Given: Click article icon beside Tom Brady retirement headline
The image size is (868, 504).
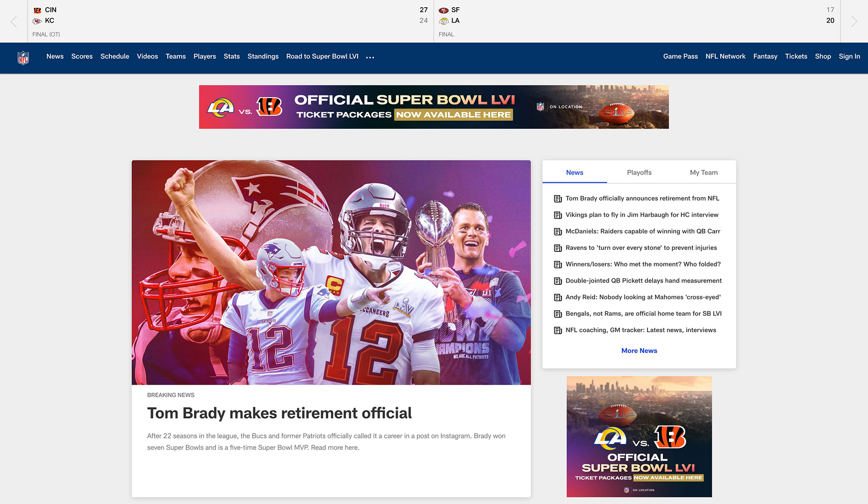Looking at the screenshot, I should (558, 198).
